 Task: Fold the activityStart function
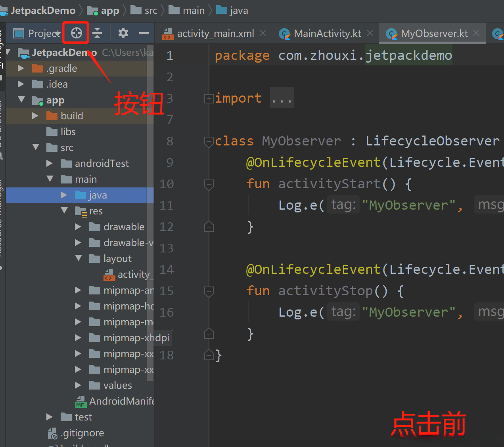tap(209, 184)
